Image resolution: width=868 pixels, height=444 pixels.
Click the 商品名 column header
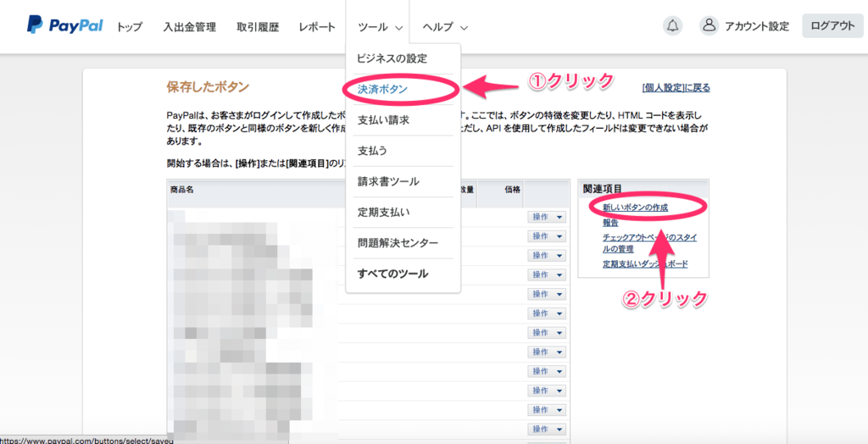tap(182, 189)
